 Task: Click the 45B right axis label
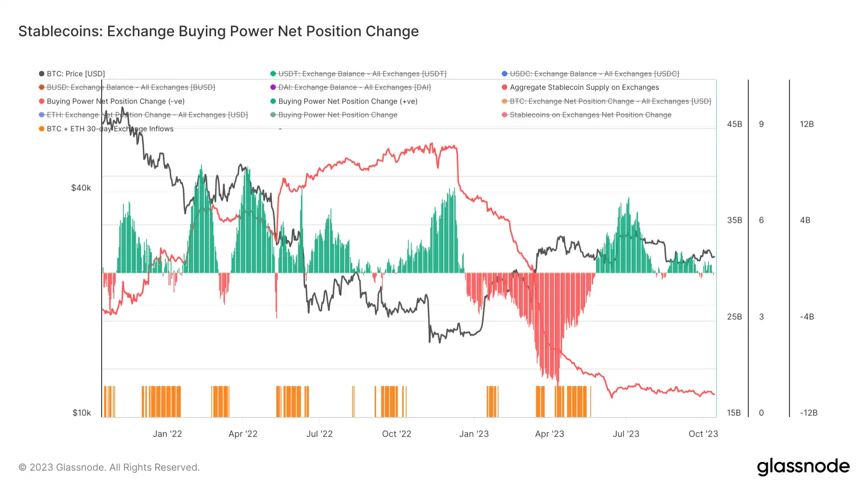pyautogui.click(x=734, y=124)
